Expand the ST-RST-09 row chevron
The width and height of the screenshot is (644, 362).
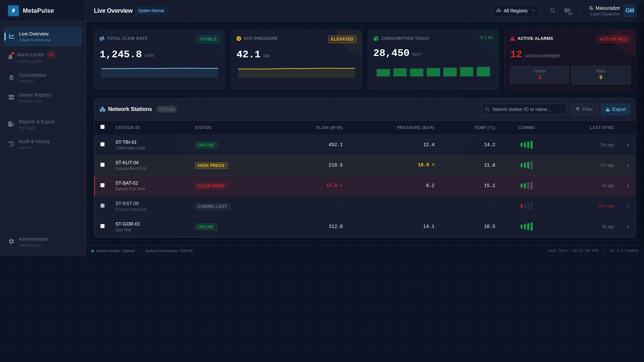(628, 206)
